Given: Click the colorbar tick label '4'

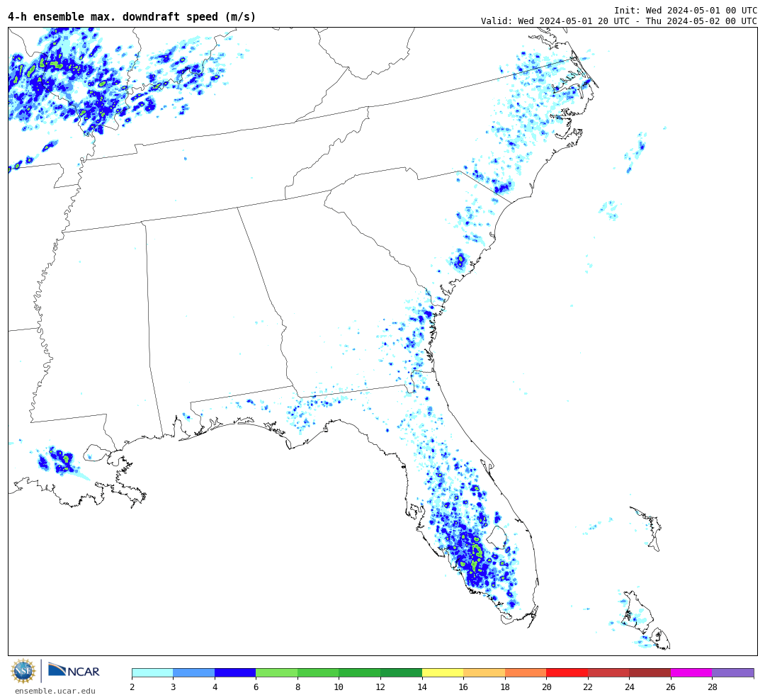Looking at the screenshot, I should click(x=215, y=687).
